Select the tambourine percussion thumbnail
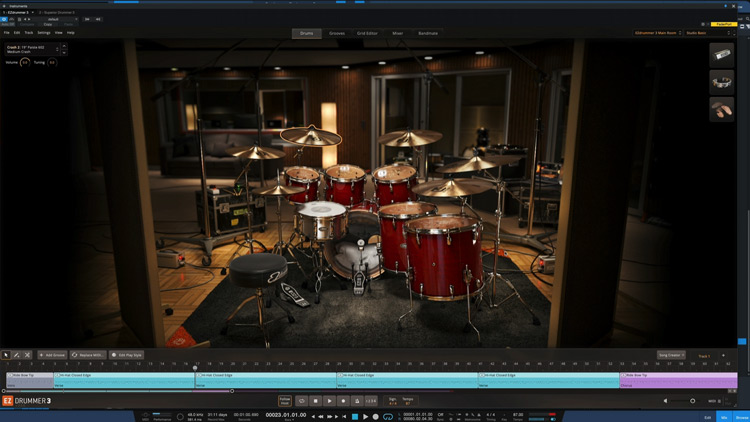Image resolution: width=750 pixels, height=422 pixels. [721, 82]
